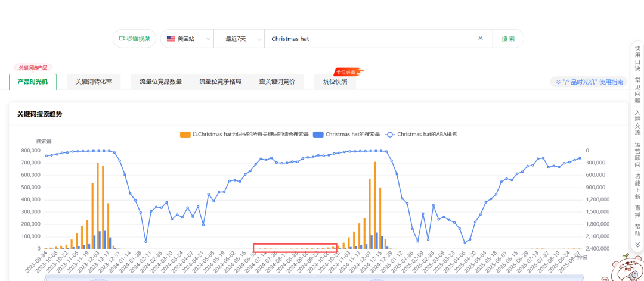Open 使用口诀 in the right sidebar

637,58
